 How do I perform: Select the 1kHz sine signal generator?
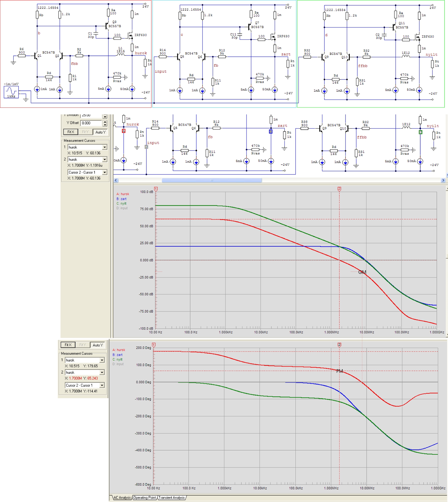[x=11, y=92]
